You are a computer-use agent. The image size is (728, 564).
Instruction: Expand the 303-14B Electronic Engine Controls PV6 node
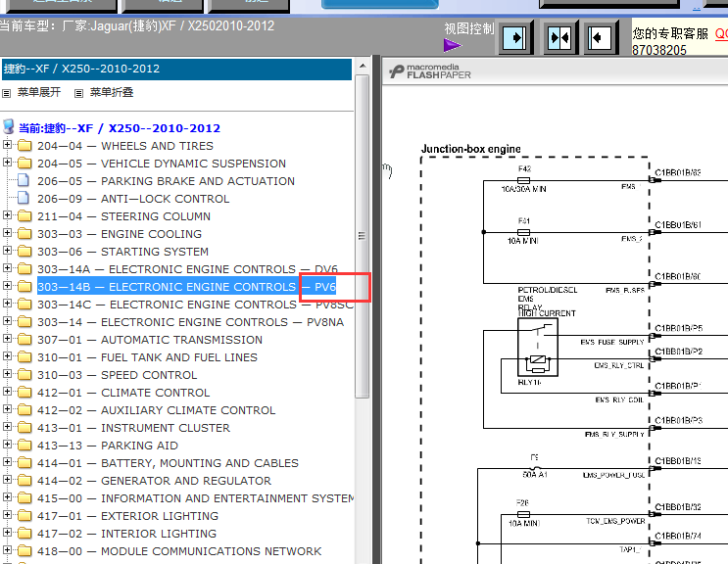pos(7,286)
